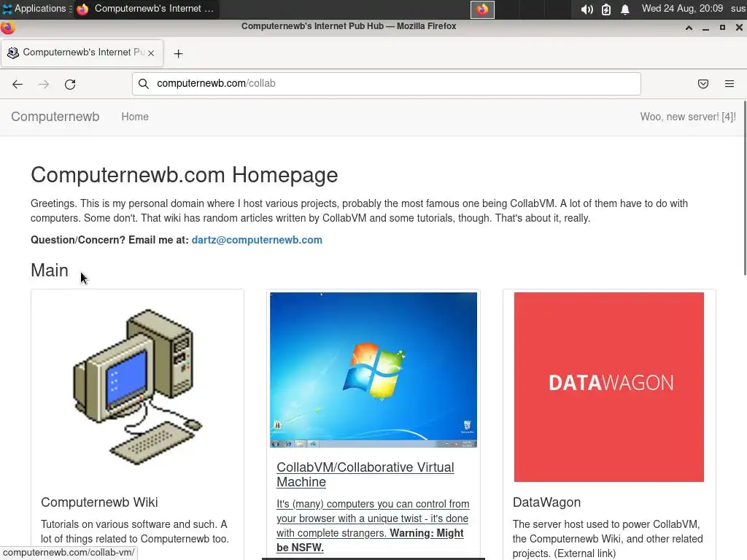Screen dimensions: 747x560
Task: Click the shade/roll-up window arrow button
Action: [x=689, y=28]
